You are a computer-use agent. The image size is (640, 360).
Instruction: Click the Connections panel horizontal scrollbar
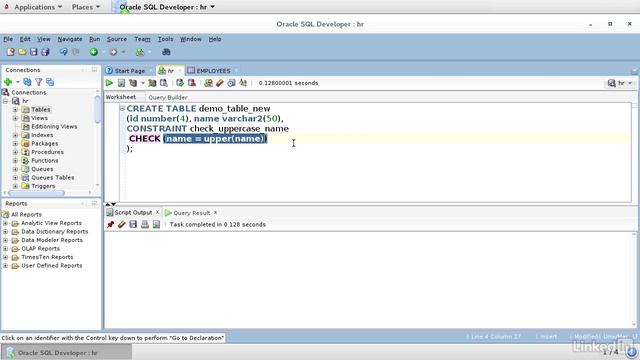click(36, 193)
